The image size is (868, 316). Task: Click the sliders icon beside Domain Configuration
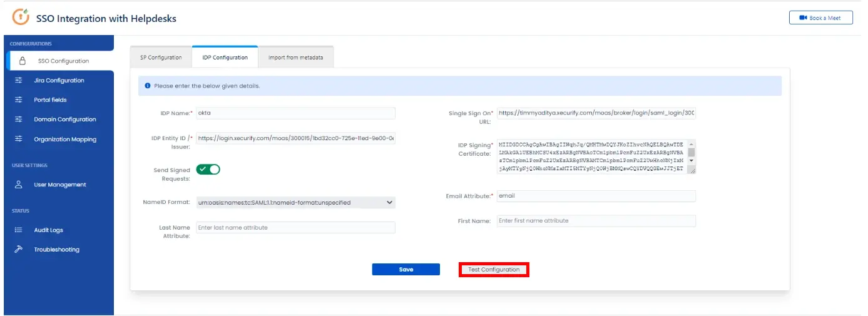18,119
